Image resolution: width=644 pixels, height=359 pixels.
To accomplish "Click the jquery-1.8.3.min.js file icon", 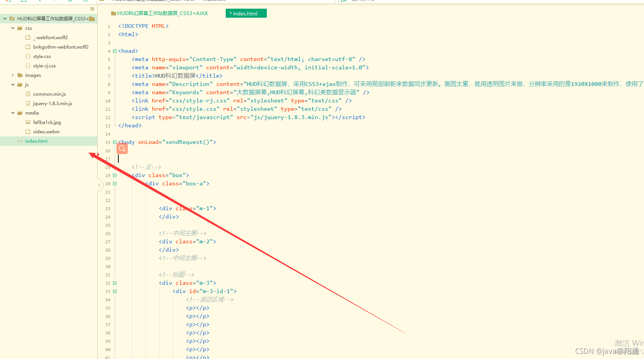I will pyautogui.click(x=28, y=103).
